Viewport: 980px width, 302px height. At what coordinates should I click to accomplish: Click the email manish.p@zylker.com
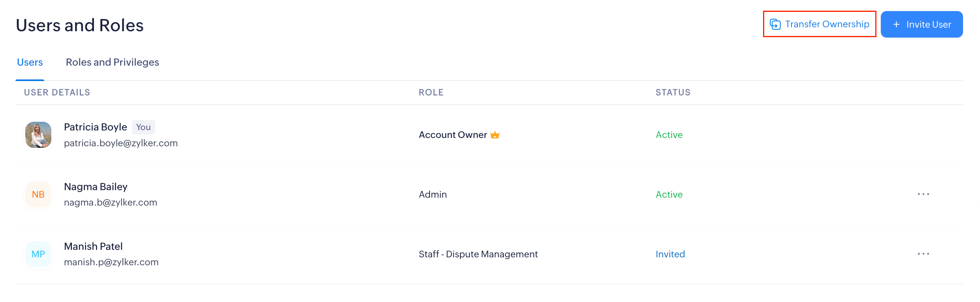(x=111, y=262)
